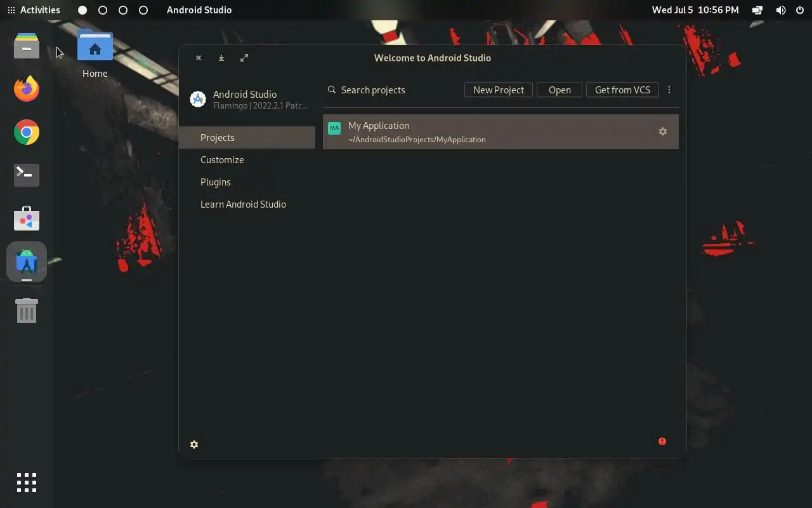The height and width of the screenshot is (508, 812).
Task: Maximize the welcome window
Action: (244, 58)
